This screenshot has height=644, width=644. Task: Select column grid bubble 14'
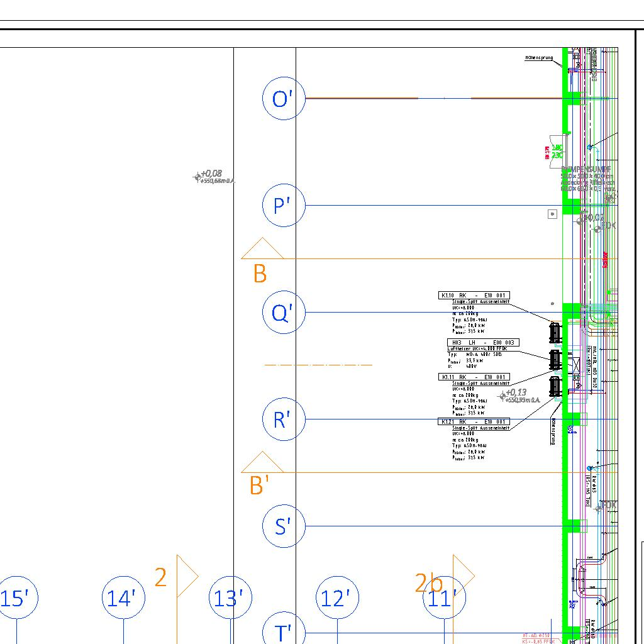123,598
